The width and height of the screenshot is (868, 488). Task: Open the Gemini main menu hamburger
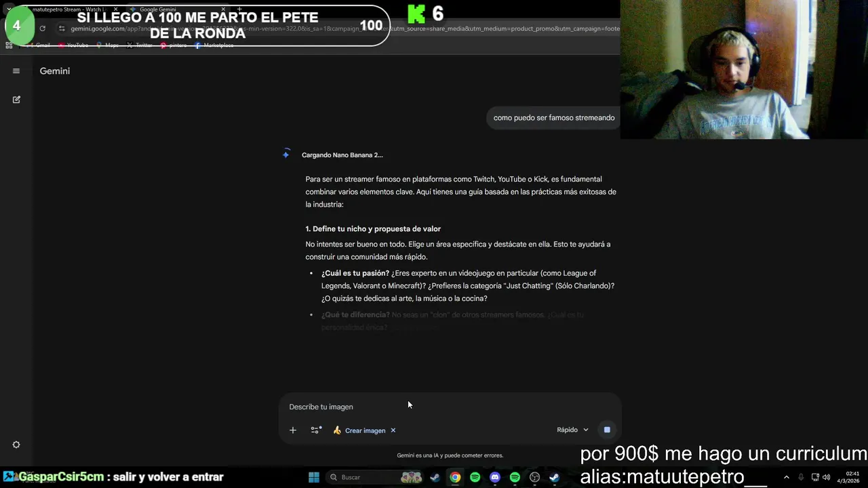tap(16, 71)
